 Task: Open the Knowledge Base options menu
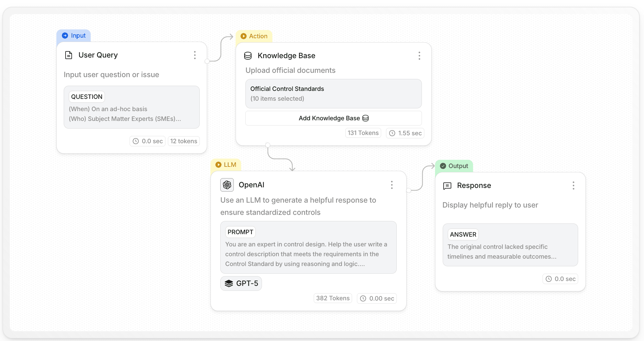419,56
